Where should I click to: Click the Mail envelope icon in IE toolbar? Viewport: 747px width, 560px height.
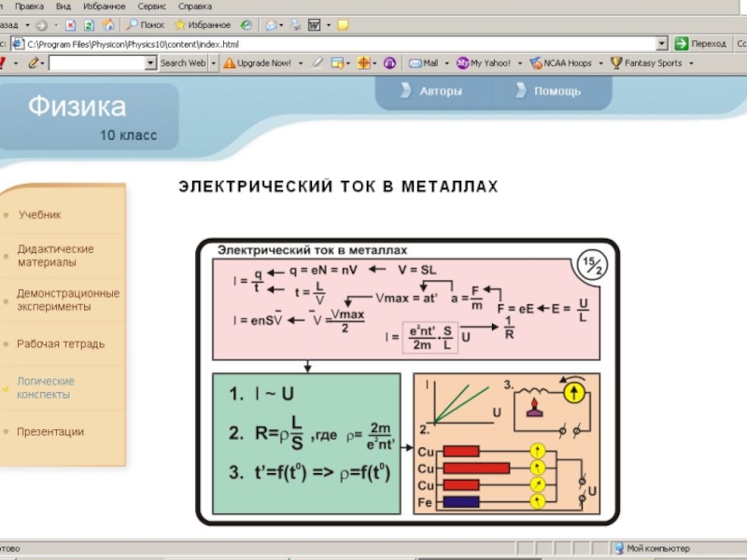point(271,25)
